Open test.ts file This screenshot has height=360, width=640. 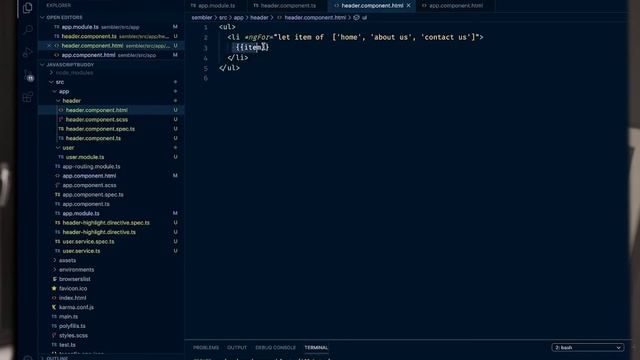click(67, 345)
